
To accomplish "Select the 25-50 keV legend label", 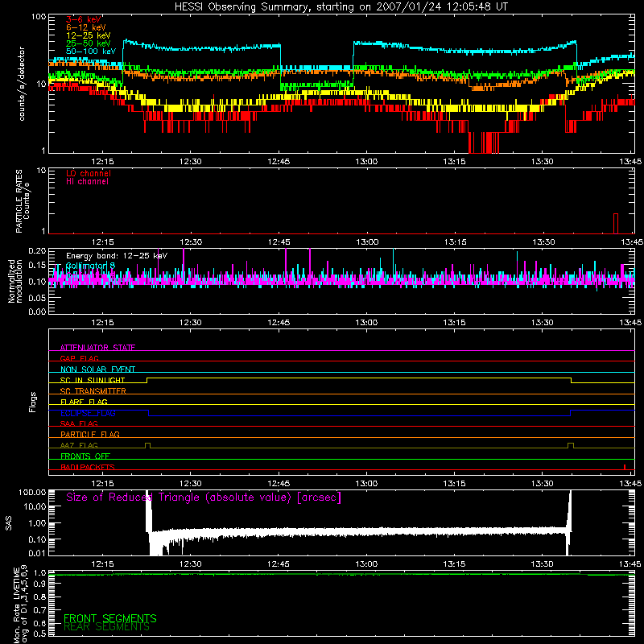I will tap(88, 43).
